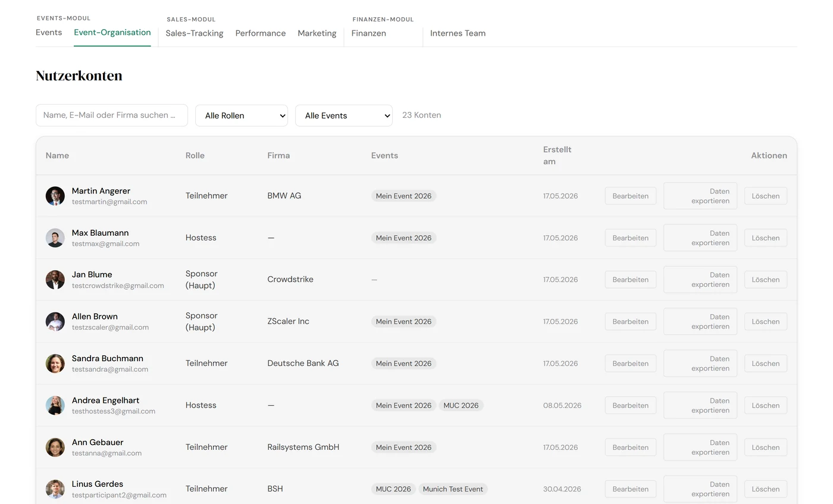Focus the name, email or company search field
Viewport: 833px width, 504px height.
pos(112,115)
